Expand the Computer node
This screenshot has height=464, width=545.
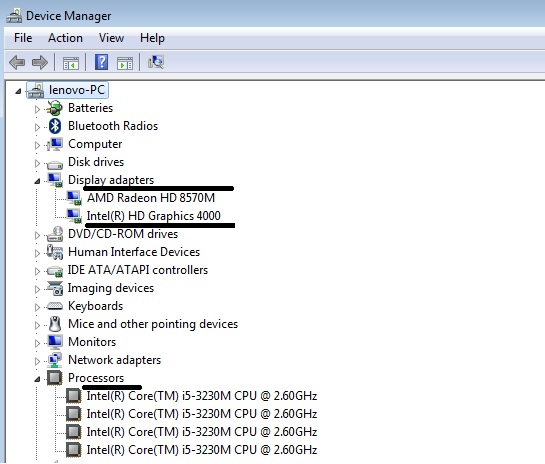pos(37,145)
